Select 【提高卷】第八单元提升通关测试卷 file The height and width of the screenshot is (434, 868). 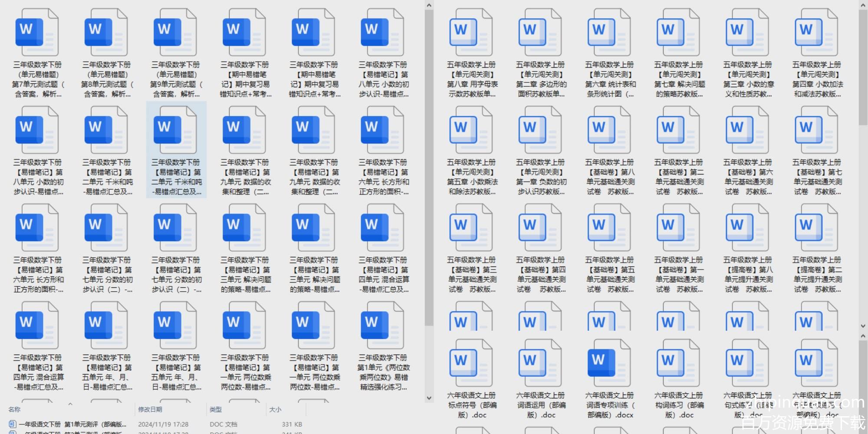pyautogui.click(x=748, y=249)
